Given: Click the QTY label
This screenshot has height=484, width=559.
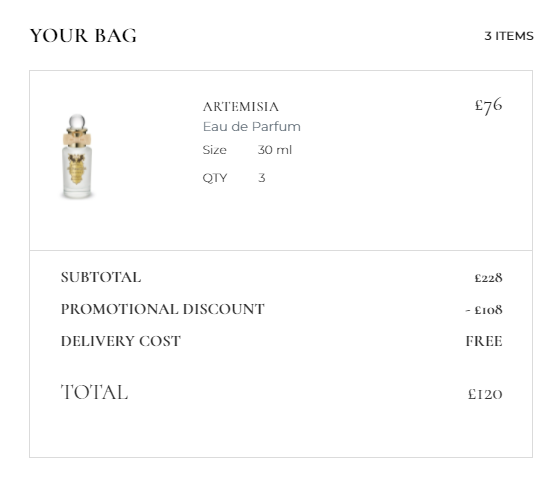Looking at the screenshot, I should coord(215,177).
